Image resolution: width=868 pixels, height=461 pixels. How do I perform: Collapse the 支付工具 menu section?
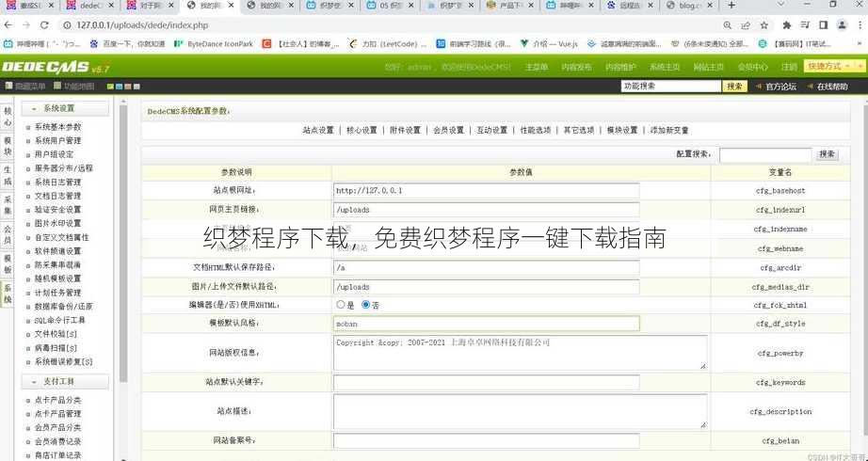65,381
